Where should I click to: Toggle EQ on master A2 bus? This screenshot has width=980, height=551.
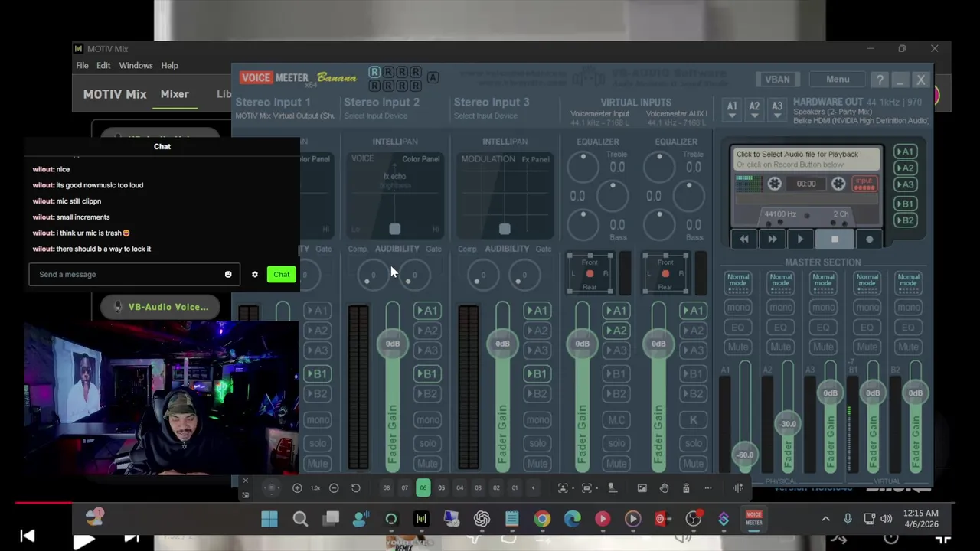coord(780,328)
